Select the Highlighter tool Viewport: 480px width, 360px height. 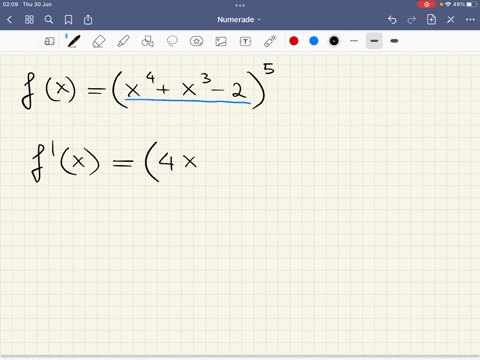pos(123,41)
